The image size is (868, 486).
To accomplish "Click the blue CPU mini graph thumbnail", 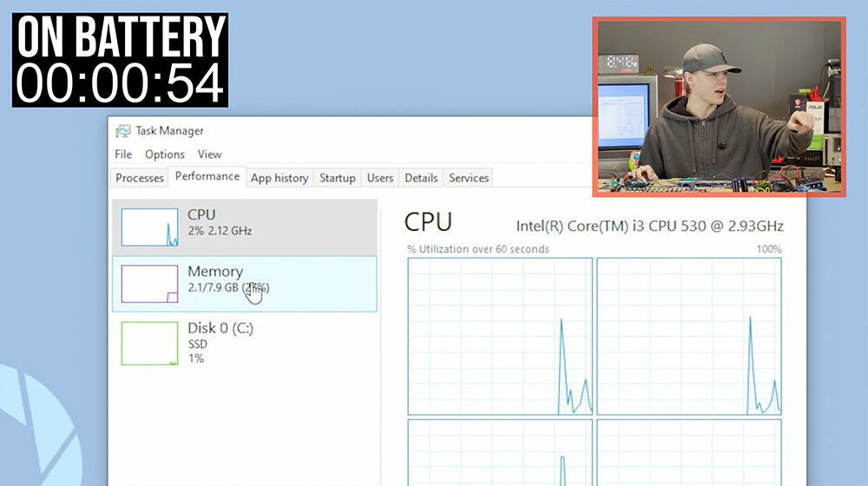I will (149, 227).
